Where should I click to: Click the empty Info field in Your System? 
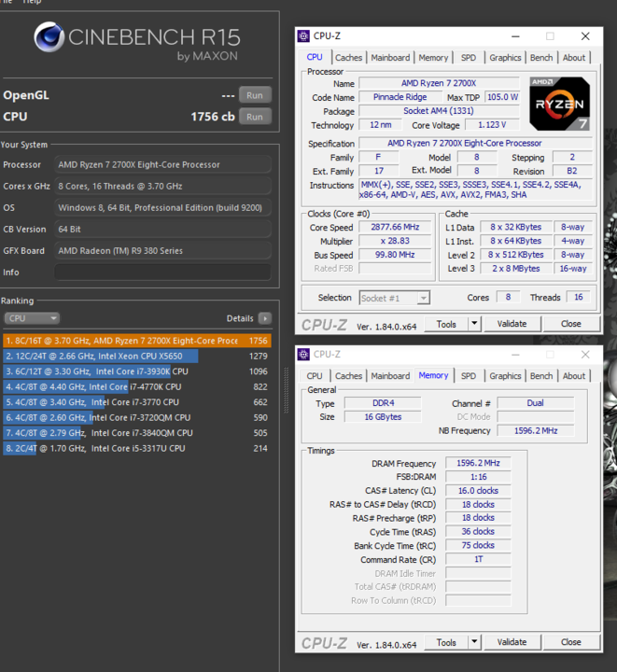(162, 273)
